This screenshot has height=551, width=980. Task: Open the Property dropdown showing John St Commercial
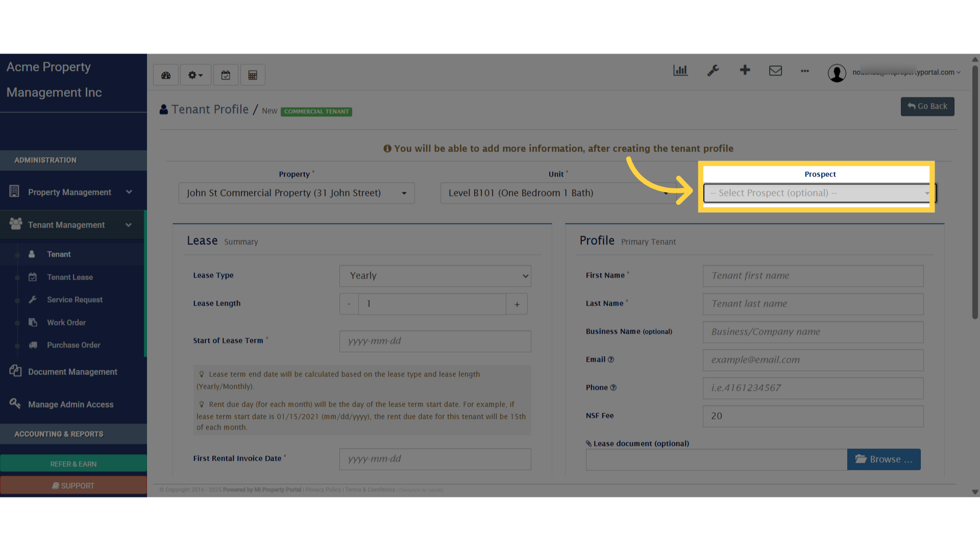pyautogui.click(x=297, y=193)
